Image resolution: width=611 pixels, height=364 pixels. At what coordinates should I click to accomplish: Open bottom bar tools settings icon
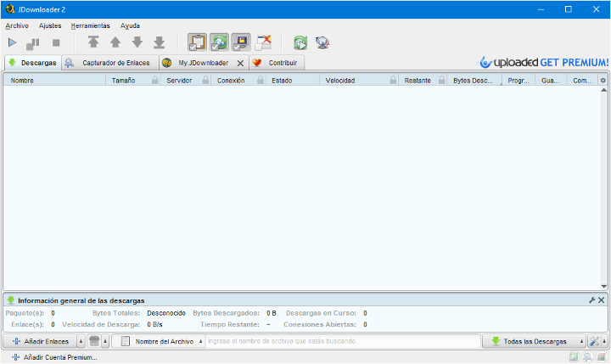click(x=594, y=341)
